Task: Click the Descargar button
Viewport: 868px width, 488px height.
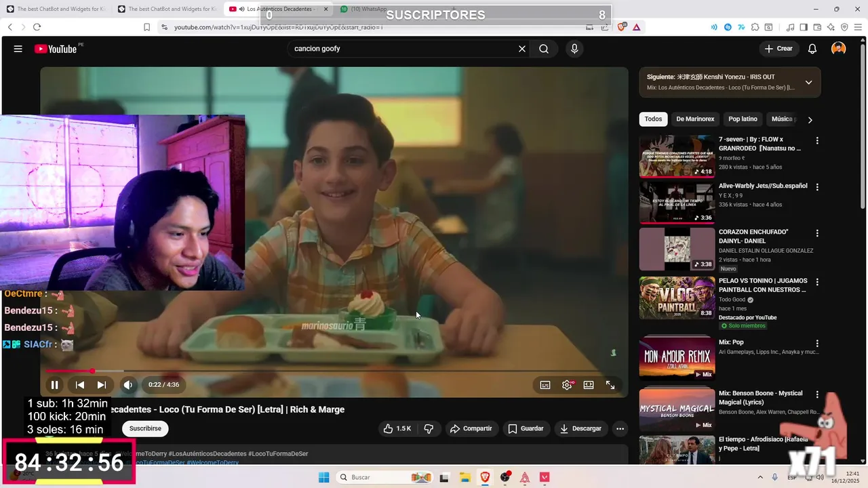Action: (580, 428)
